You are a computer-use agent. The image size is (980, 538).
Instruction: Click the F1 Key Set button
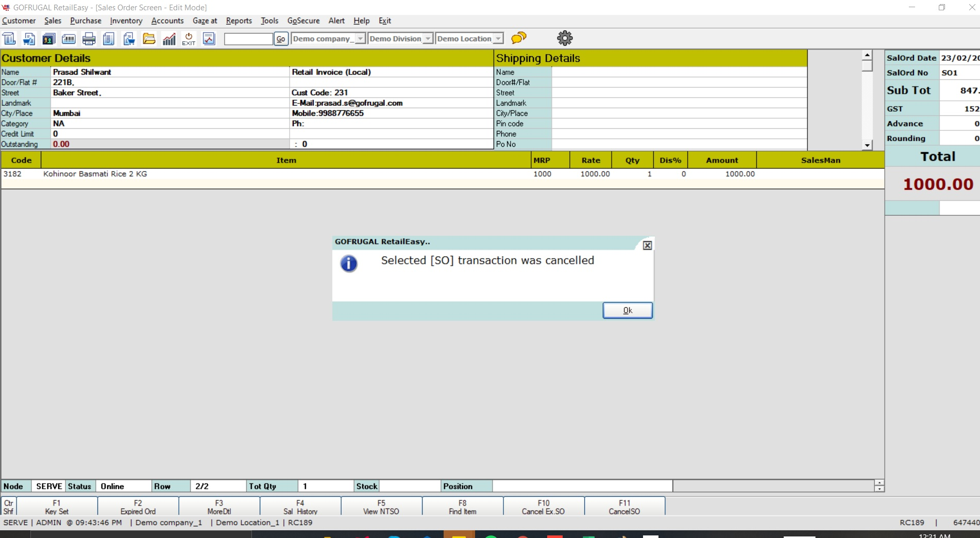tap(57, 507)
